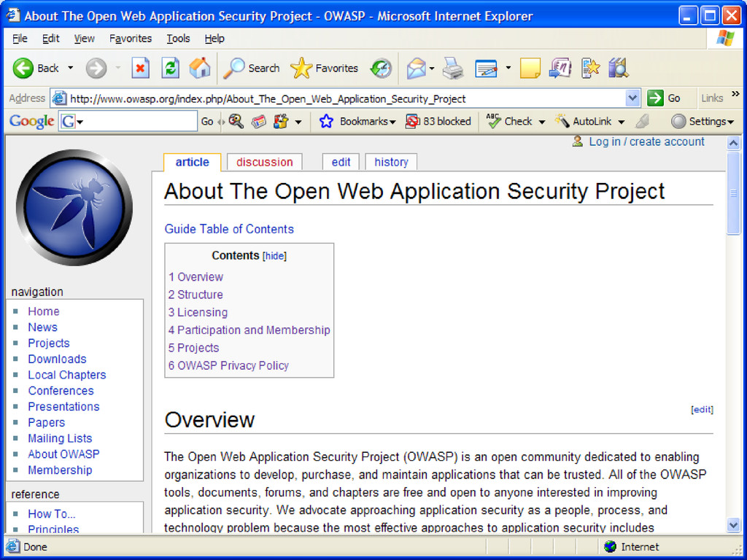Screen dimensions: 747x560
Task: Click the Internet zone globe in status bar
Action: pos(610,547)
